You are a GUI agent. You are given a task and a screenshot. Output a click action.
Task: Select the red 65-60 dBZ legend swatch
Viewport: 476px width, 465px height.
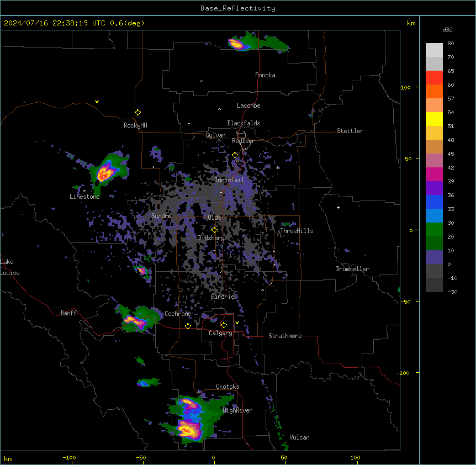point(434,78)
